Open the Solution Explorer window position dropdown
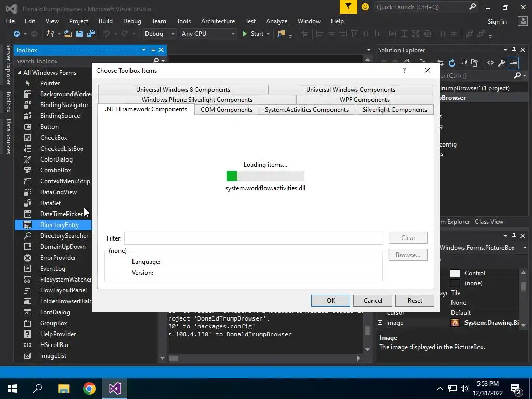 [505, 50]
